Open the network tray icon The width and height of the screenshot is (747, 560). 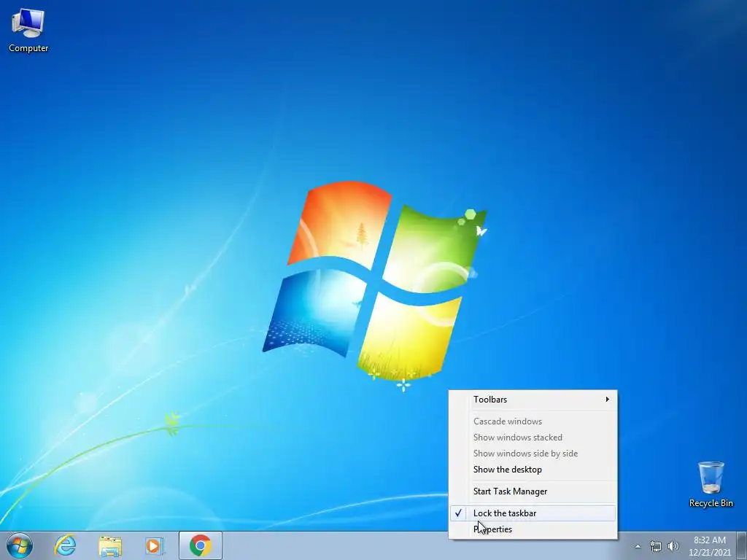pos(656,546)
